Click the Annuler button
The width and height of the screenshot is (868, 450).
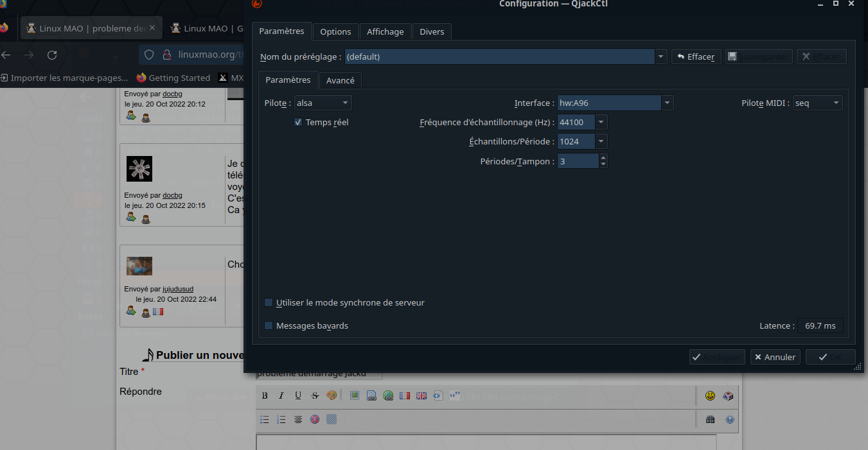click(775, 357)
